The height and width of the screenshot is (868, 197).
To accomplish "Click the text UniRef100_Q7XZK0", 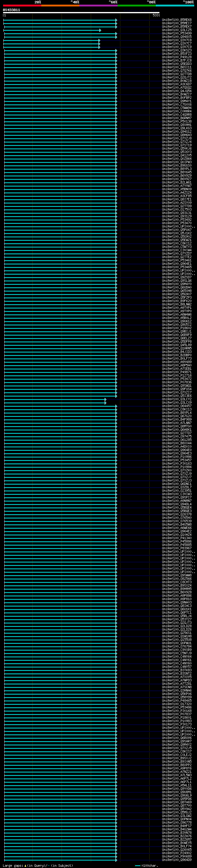I will pyautogui.click(x=176, y=470).
